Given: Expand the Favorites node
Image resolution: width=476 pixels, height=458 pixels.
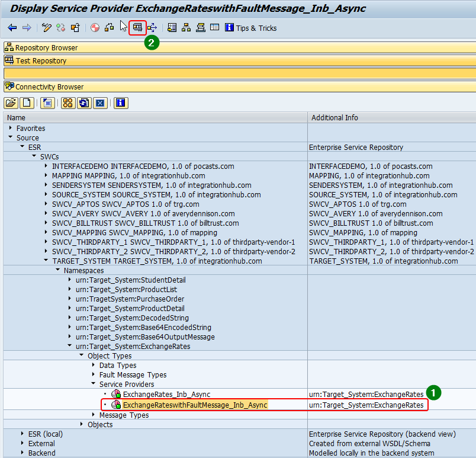Looking at the screenshot, I should click(11, 128).
